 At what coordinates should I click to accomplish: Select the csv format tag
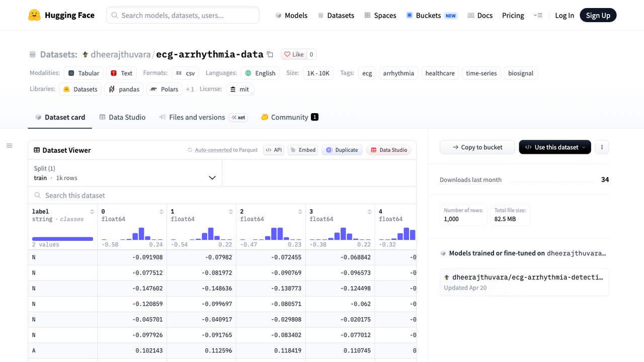[x=185, y=73]
